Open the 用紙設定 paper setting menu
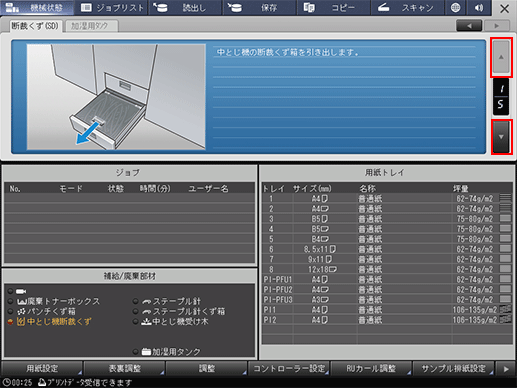 42,368
